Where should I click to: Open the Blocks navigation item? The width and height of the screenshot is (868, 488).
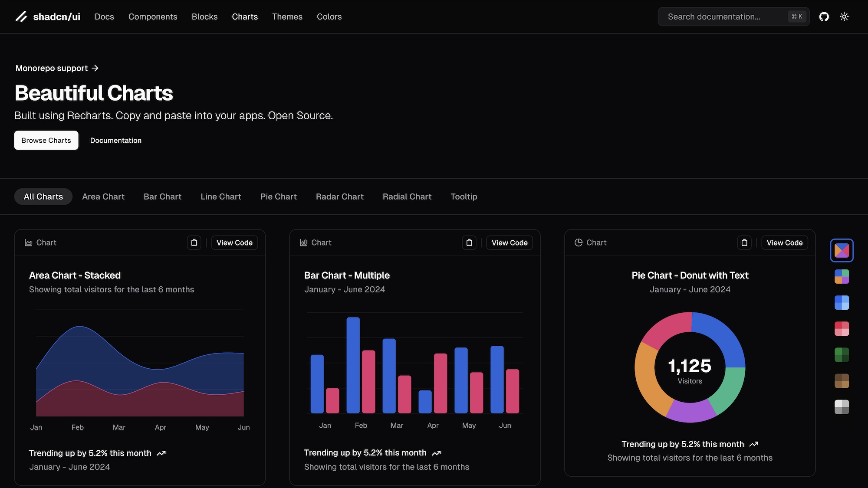(x=204, y=16)
